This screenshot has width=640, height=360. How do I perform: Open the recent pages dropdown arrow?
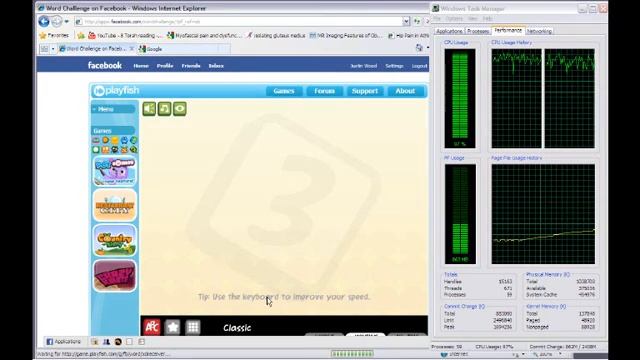(x=67, y=21)
